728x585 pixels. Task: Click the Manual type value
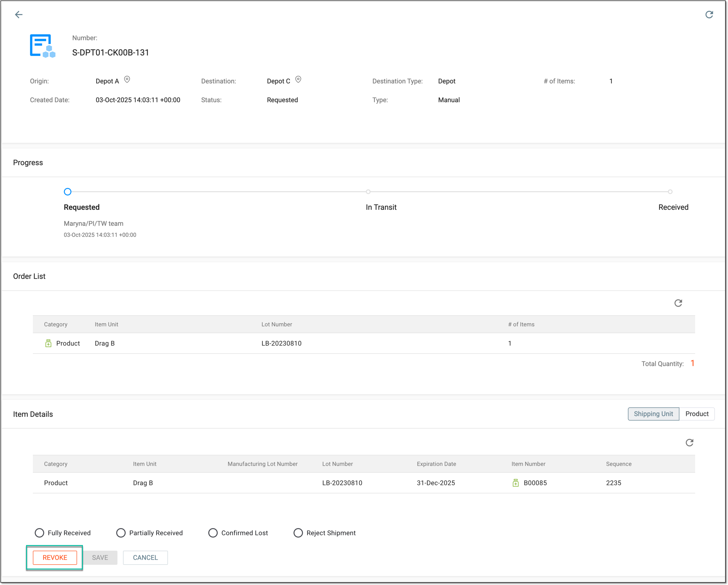[x=449, y=100]
